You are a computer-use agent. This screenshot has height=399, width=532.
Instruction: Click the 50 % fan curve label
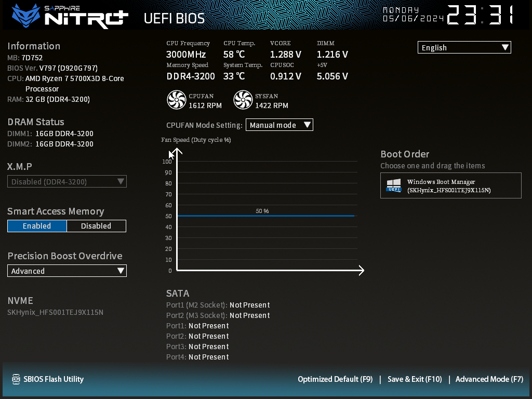tap(262, 211)
